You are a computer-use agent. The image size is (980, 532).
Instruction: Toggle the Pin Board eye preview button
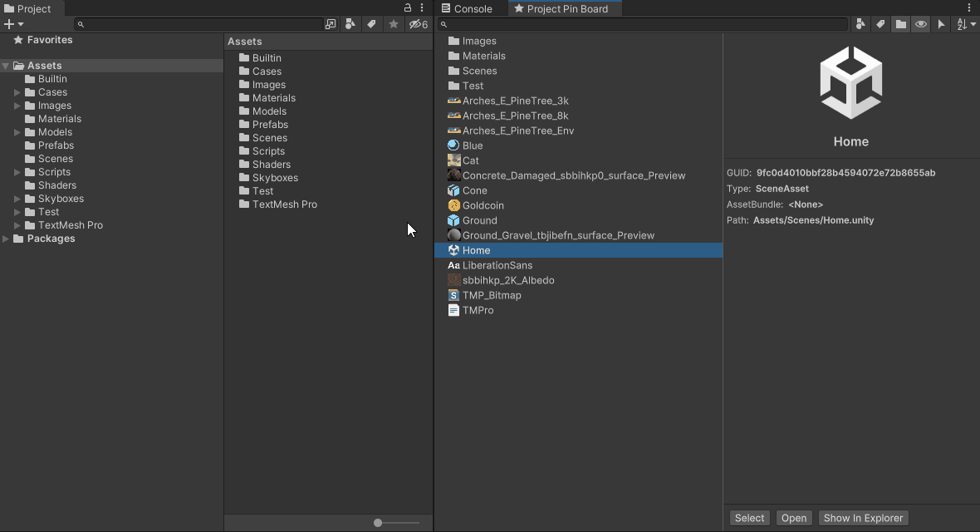[921, 24]
